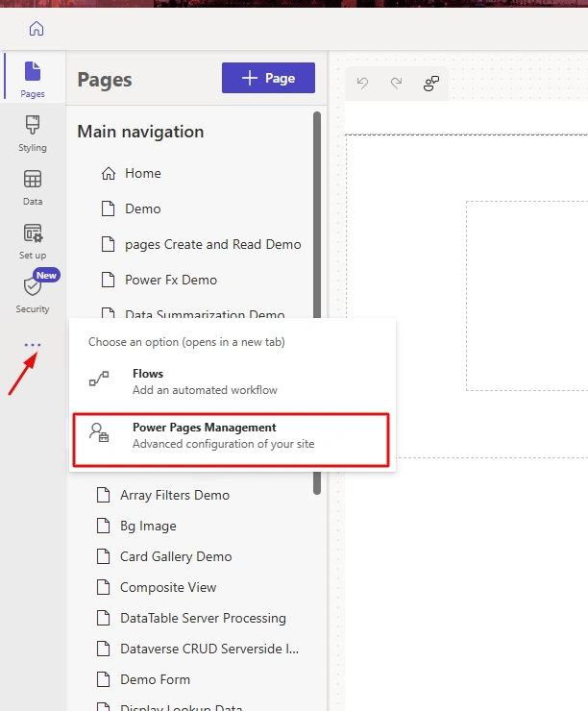588x711 pixels.
Task: Click the Redo arrow icon
Action: click(x=396, y=83)
